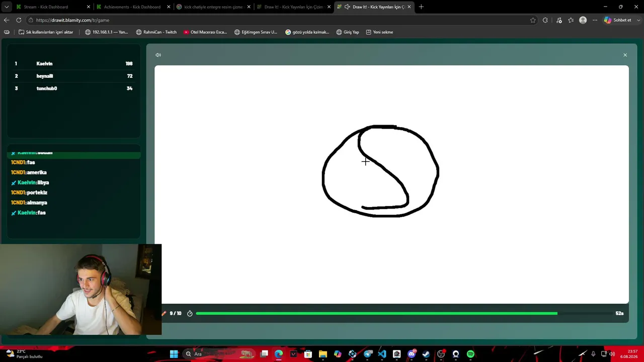This screenshot has height=362, width=644.
Task: Close the Stream - Kick Dashboard tab
Action: click(x=89, y=7)
